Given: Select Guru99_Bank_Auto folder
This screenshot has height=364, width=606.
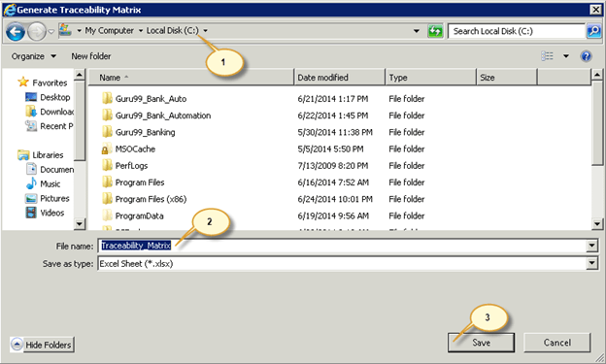Looking at the screenshot, I should click(x=151, y=99).
